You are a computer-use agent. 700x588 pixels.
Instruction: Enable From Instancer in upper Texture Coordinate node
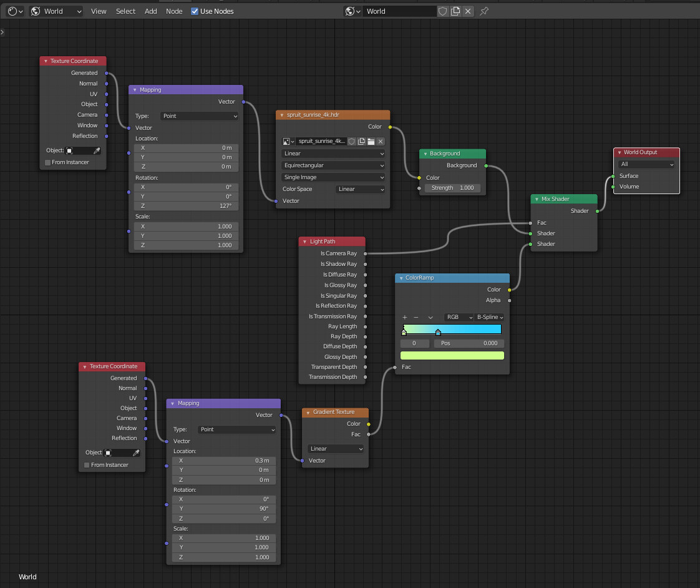48,162
